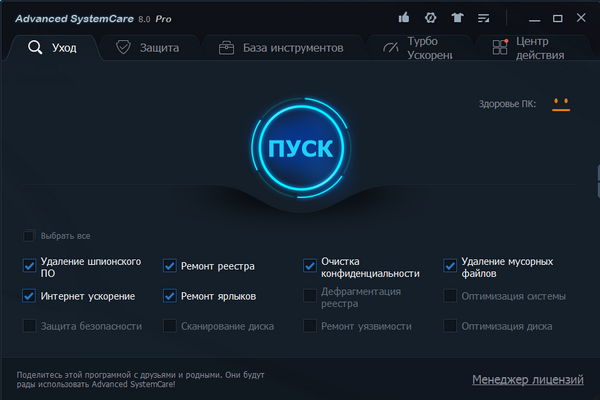Click the magnifier icon on Уход tab
This screenshot has width=600, height=400.
pyautogui.click(x=35, y=47)
